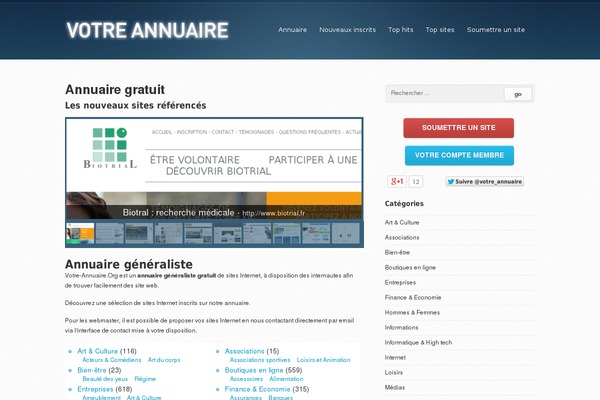Viewport: 600px width, 400px height.
Task: Open Finance & Economie in sidebar categories
Action: point(413,297)
